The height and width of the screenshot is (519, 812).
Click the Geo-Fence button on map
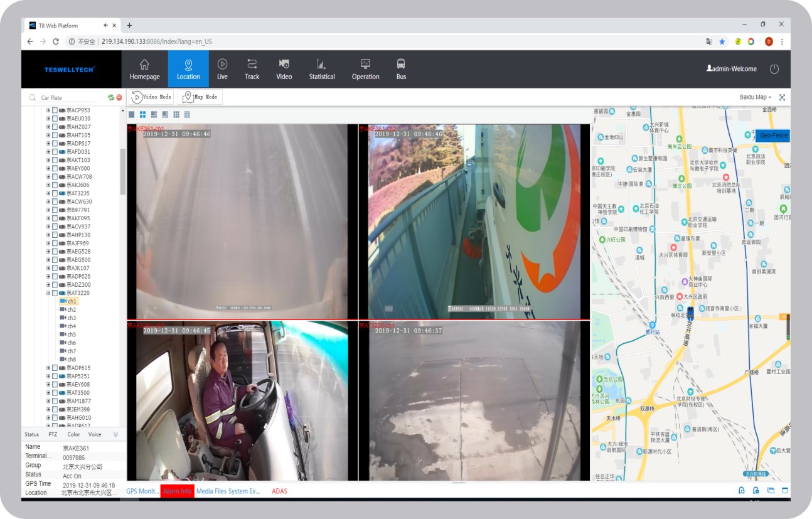click(x=773, y=135)
